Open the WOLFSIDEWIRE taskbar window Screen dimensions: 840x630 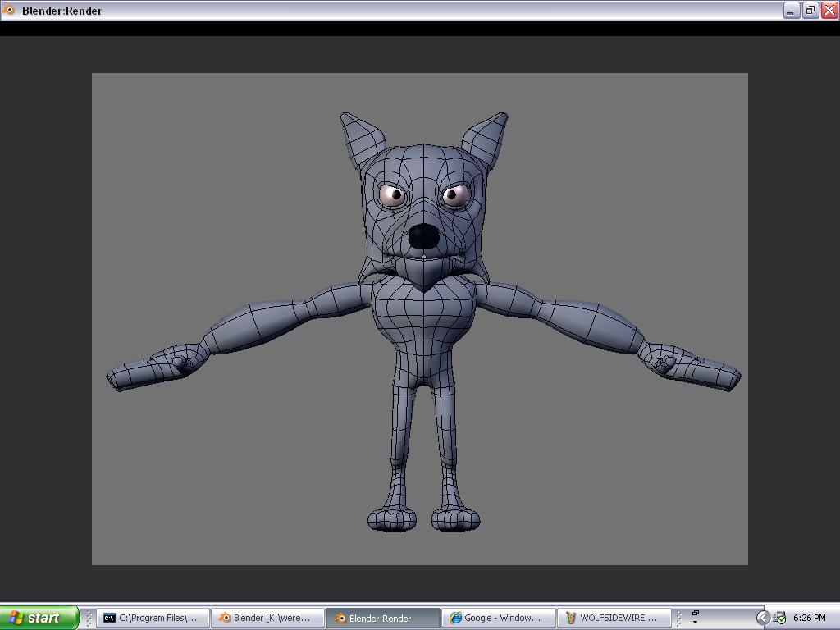(x=614, y=618)
